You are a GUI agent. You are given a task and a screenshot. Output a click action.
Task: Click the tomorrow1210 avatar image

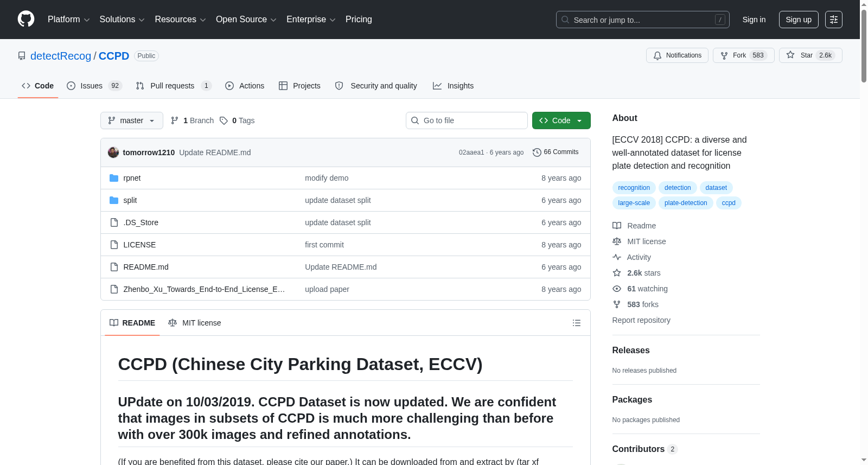(x=113, y=152)
